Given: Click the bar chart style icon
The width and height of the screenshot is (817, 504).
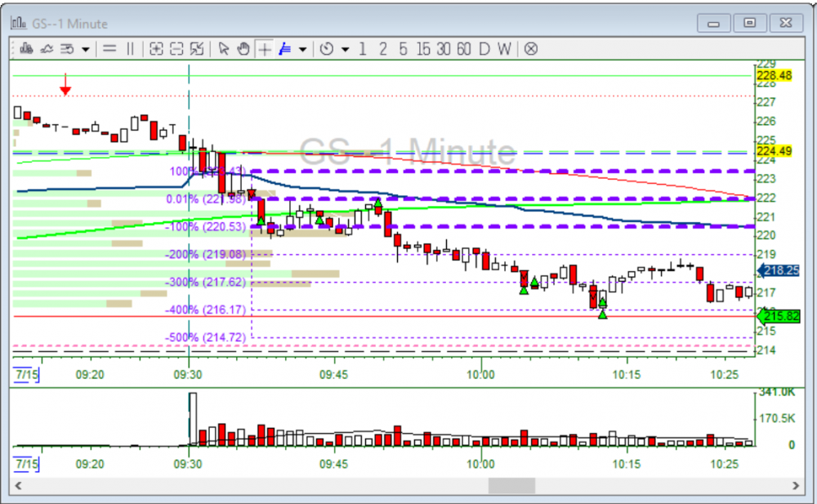Looking at the screenshot, I should click(26, 49).
